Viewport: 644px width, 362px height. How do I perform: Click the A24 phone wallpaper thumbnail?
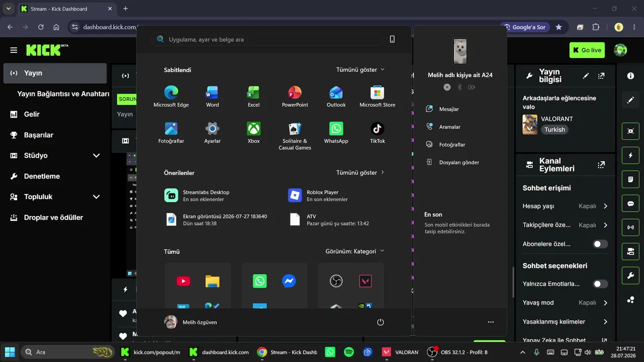(460, 51)
